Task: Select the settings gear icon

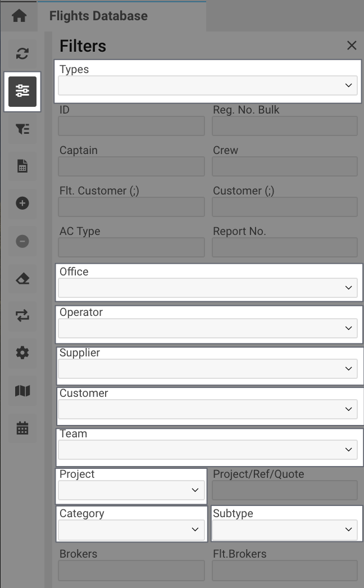Action: point(22,353)
